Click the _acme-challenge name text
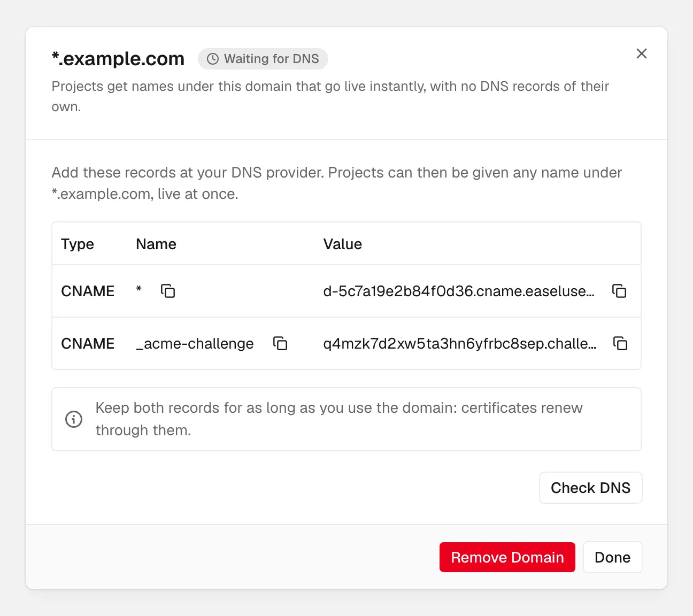 [x=195, y=344]
